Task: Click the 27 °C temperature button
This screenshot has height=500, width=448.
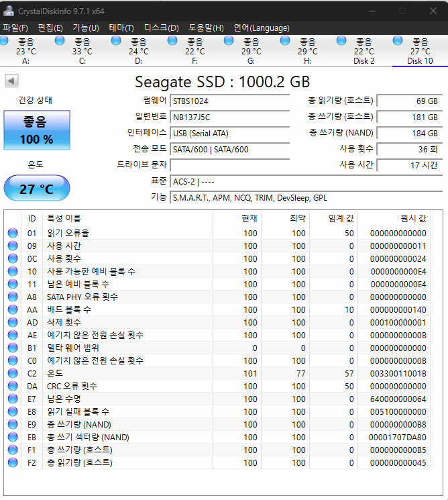Action: (x=37, y=188)
